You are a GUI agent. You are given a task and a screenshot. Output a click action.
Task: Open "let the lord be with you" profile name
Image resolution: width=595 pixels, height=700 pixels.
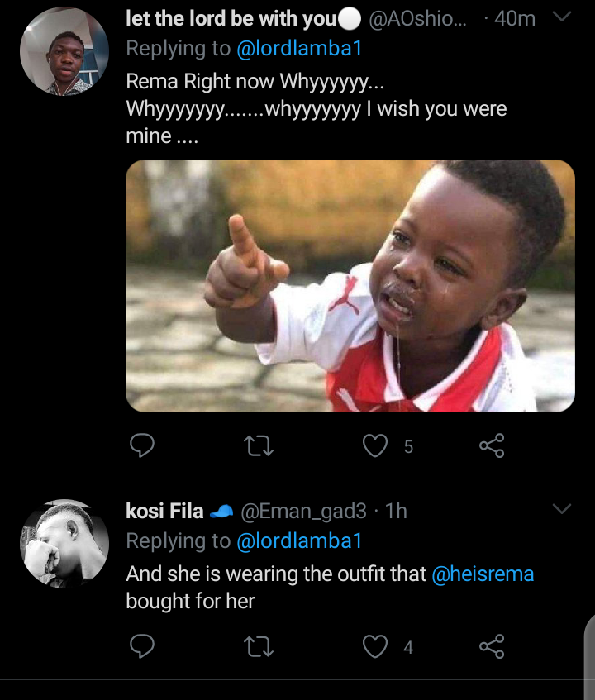pos(231,19)
